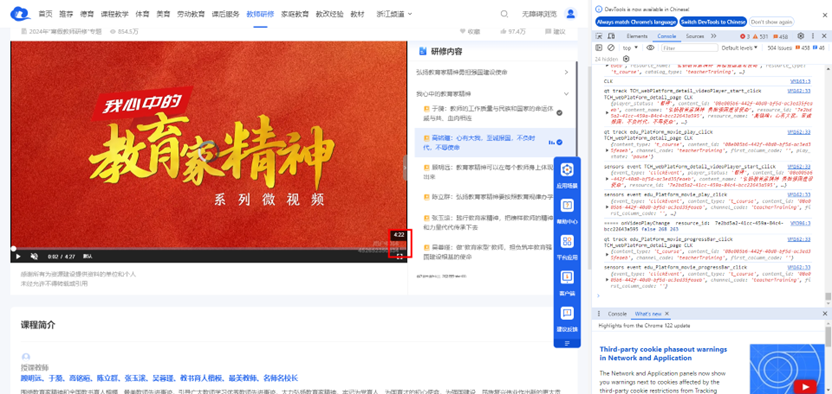Open the DevTools three-dot menu
832x394 pixels.
(813, 36)
